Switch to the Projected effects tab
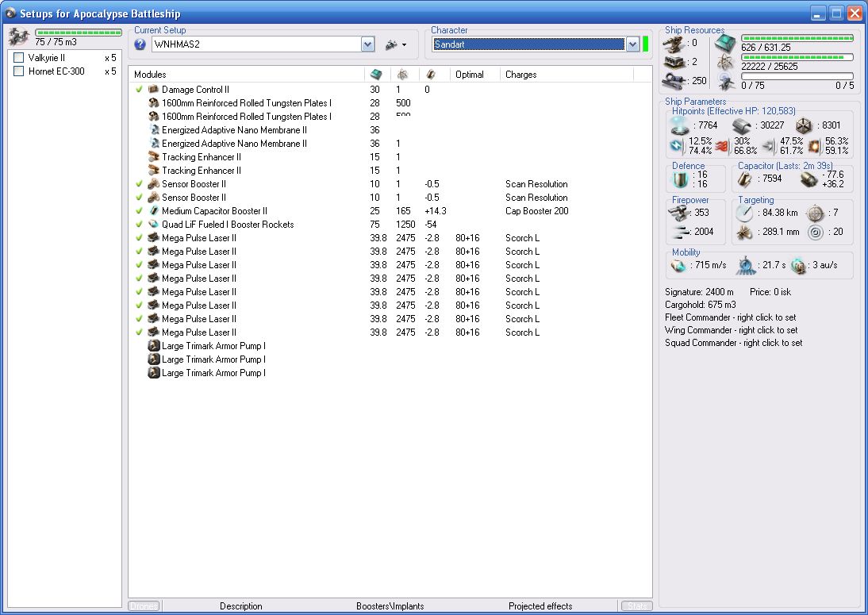Image resolution: width=868 pixels, height=615 pixels. [540, 606]
